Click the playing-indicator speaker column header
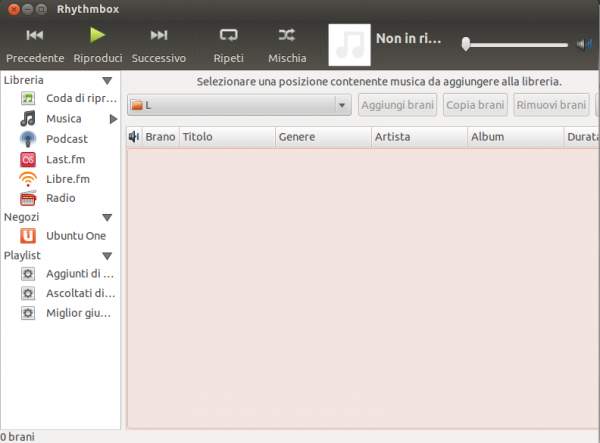The image size is (600, 443). point(134,137)
